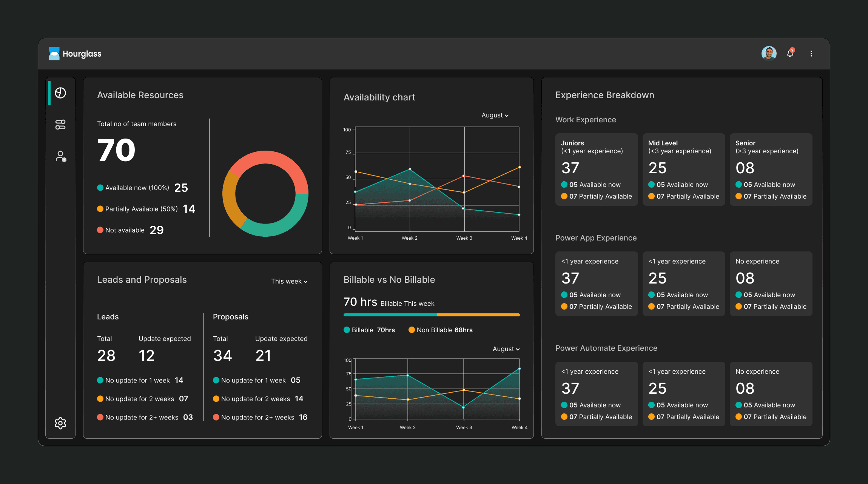Expand the August dropdown in Availability chart
This screenshot has height=484, width=868.
[x=495, y=115]
